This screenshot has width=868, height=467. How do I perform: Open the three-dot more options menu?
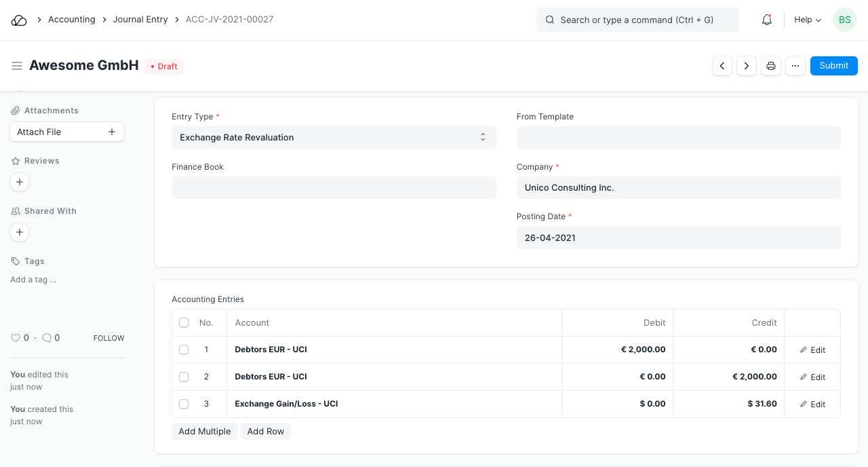[x=795, y=66]
